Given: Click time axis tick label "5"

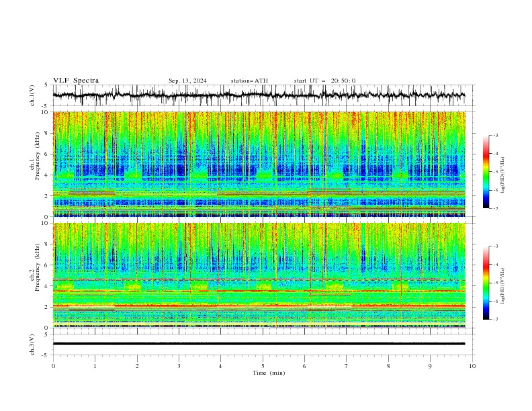Looking at the screenshot, I should [263, 366].
